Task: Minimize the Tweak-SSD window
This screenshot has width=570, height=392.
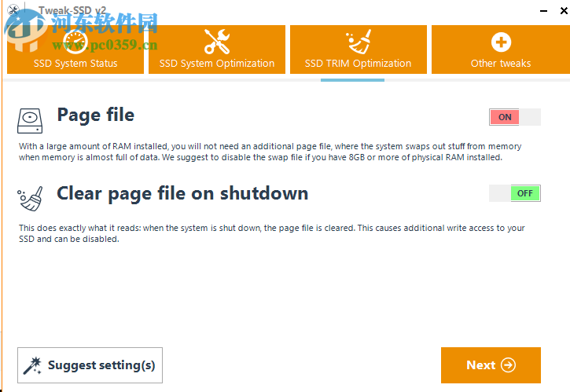Action: click(543, 11)
